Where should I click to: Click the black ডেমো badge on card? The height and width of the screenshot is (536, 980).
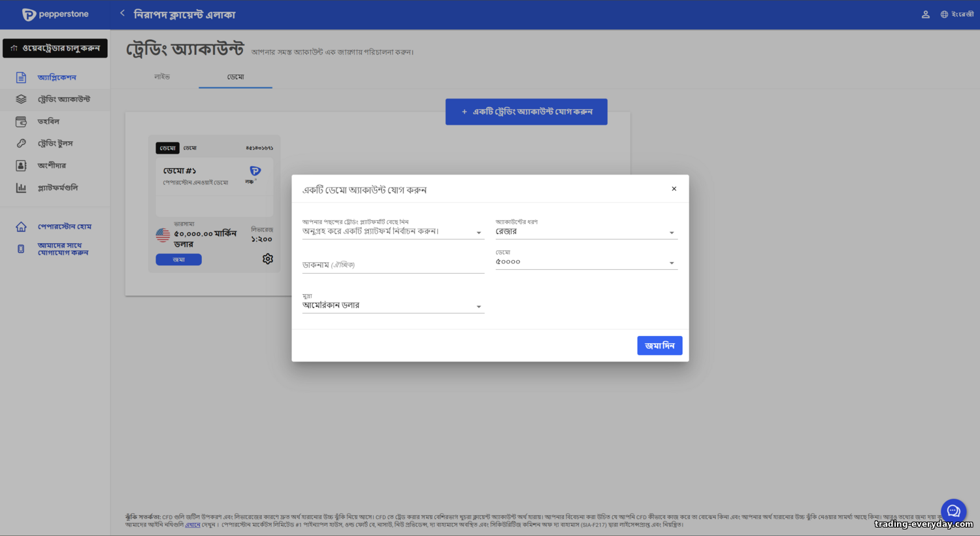[167, 148]
